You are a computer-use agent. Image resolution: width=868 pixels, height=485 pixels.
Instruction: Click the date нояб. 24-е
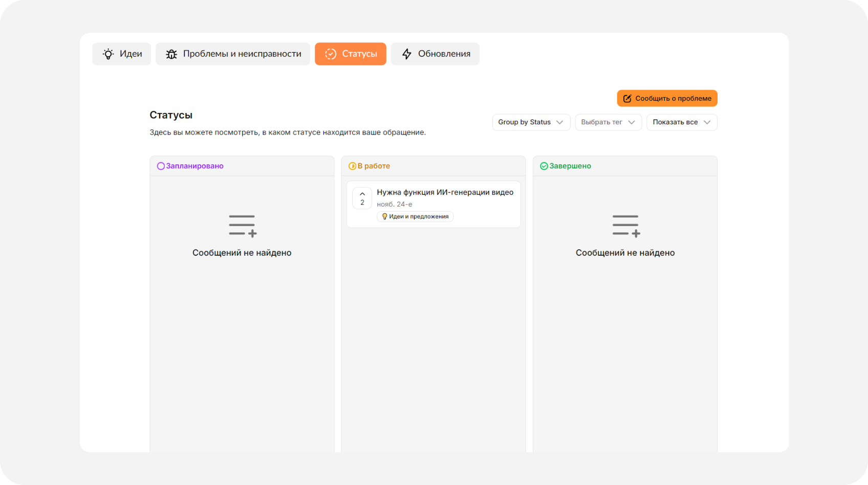point(395,204)
